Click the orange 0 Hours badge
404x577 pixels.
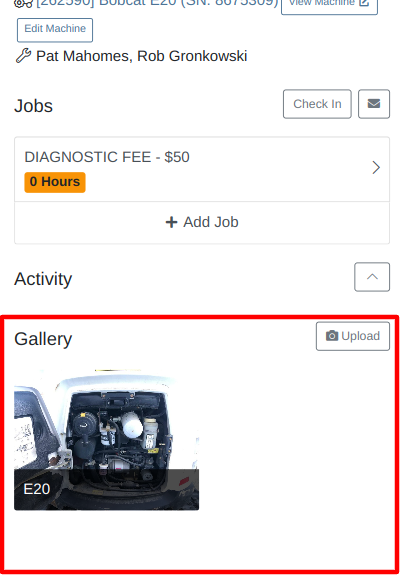point(55,182)
